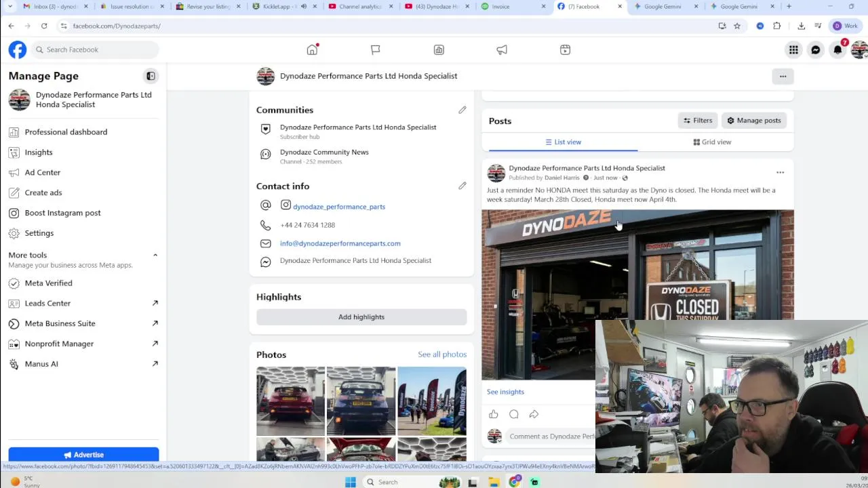Open the Chrome Work profile button

click(846, 26)
